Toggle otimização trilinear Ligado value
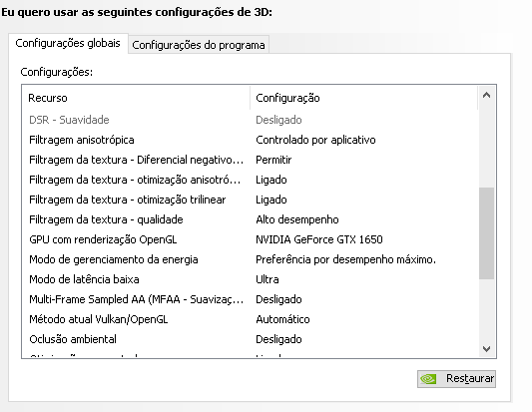This screenshot has height=412, width=532. pyautogui.click(x=271, y=200)
